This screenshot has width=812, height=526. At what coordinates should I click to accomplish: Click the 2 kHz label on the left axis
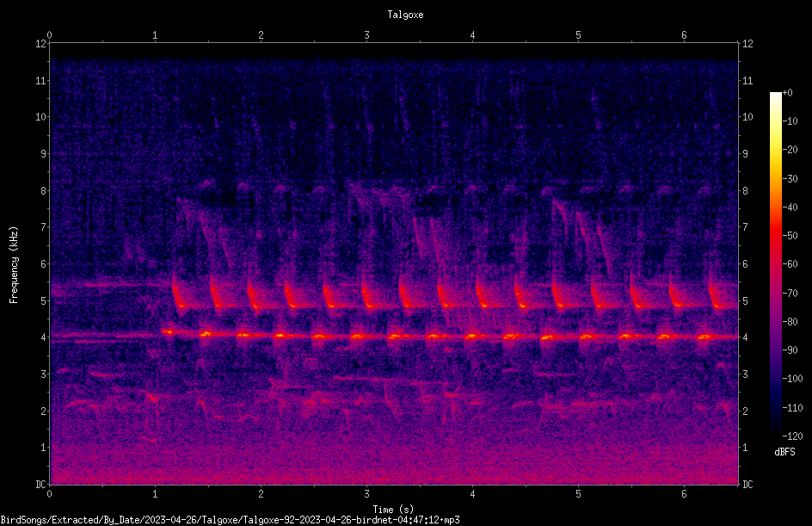coord(44,411)
